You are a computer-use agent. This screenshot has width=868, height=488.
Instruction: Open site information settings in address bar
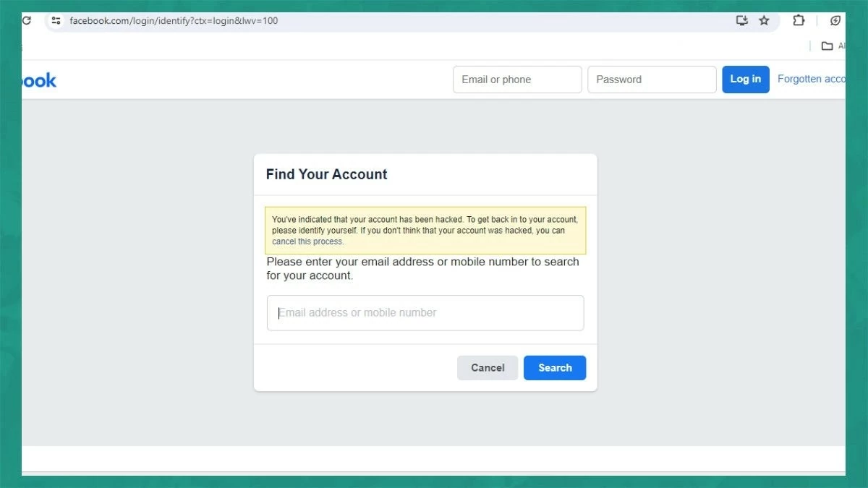[x=56, y=20]
